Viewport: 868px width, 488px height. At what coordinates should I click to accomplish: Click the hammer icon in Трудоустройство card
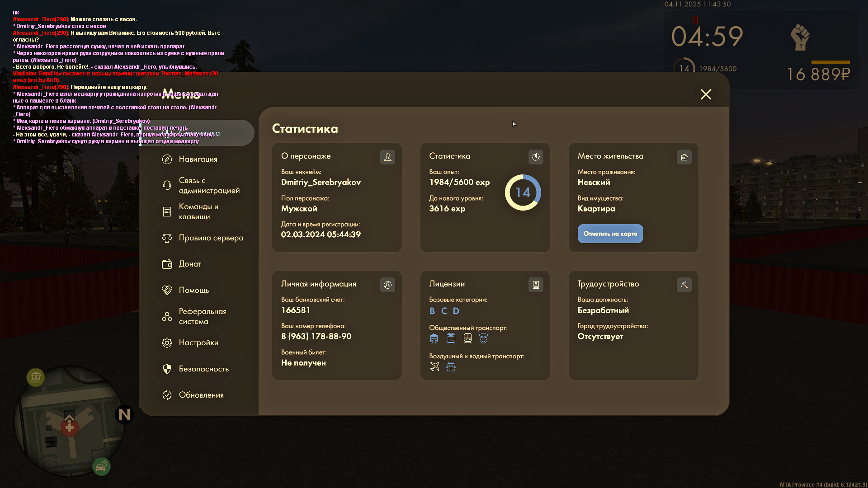(684, 285)
